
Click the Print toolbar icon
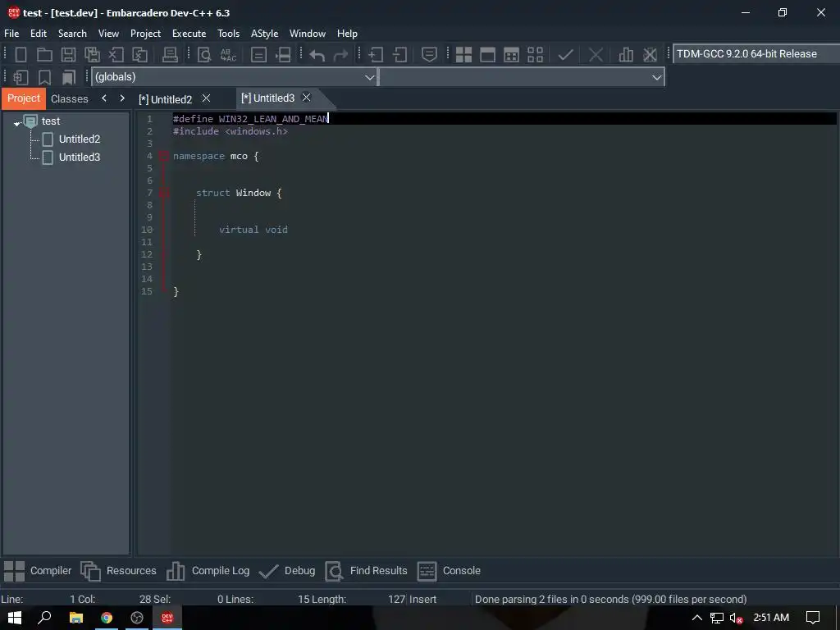tap(170, 55)
